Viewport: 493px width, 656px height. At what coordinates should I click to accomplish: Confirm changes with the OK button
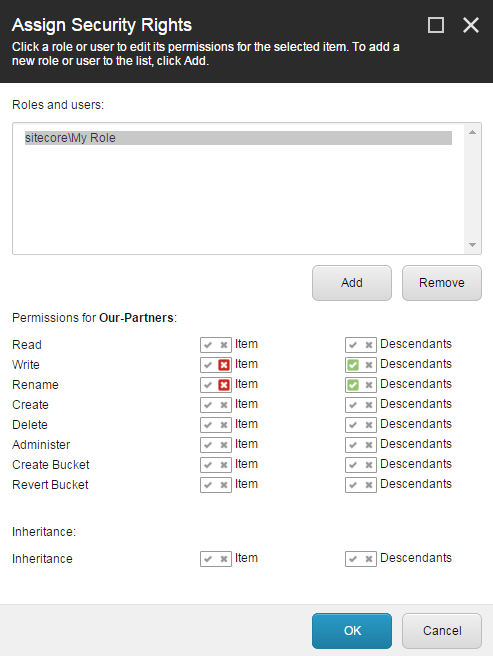pyautogui.click(x=352, y=630)
